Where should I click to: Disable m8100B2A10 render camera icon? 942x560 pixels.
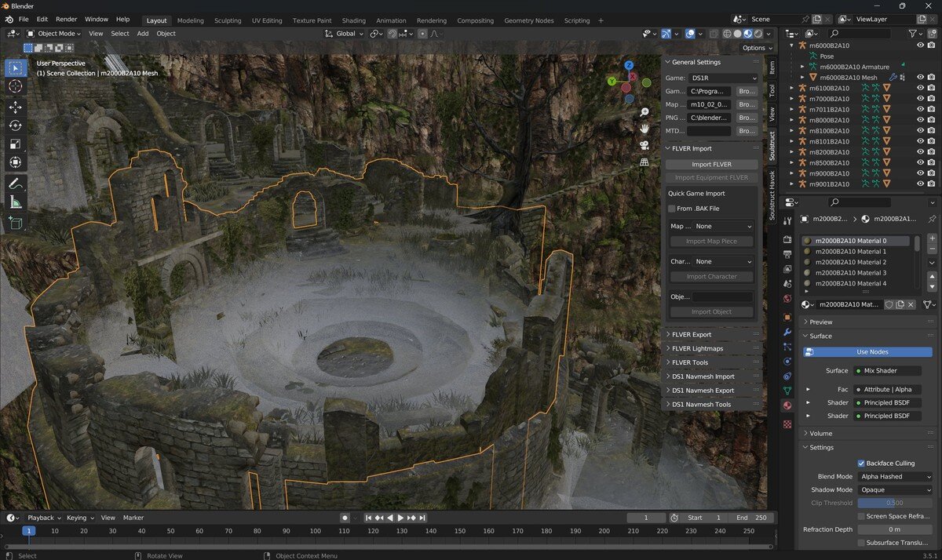pyautogui.click(x=932, y=131)
